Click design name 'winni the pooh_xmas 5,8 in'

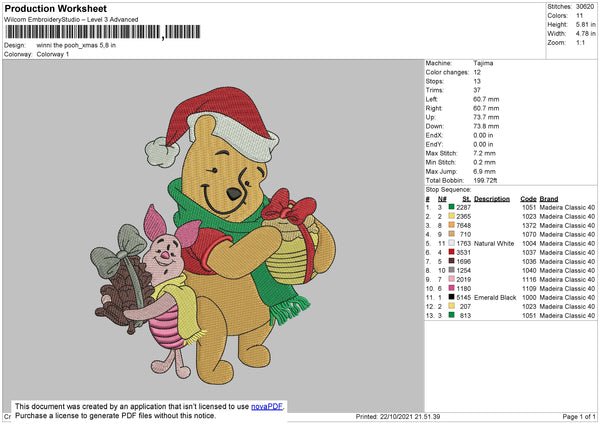(76, 45)
